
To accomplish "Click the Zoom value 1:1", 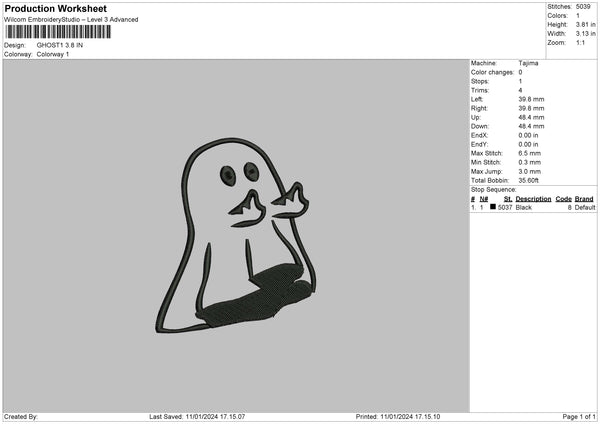I will (580, 43).
